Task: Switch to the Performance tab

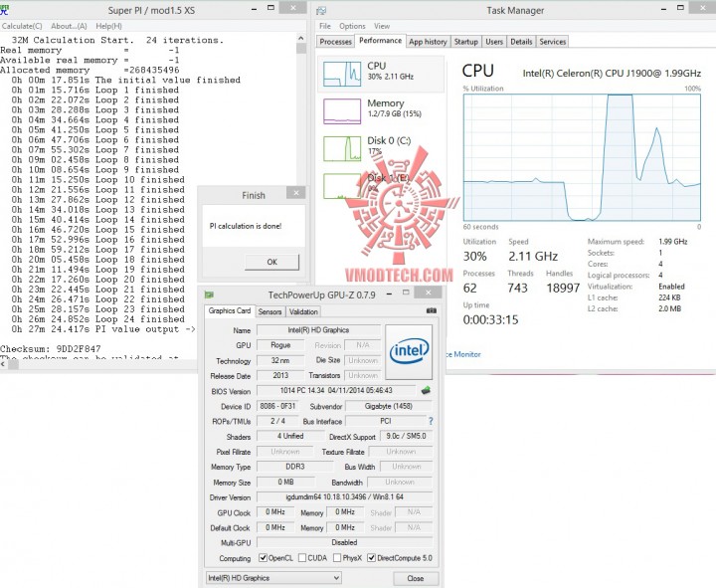Action: (x=380, y=41)
